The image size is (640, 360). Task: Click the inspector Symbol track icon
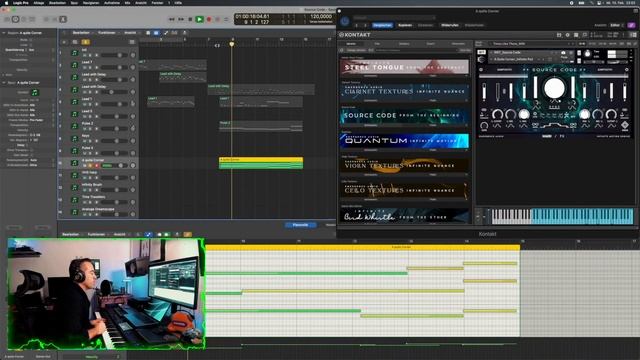35,93
